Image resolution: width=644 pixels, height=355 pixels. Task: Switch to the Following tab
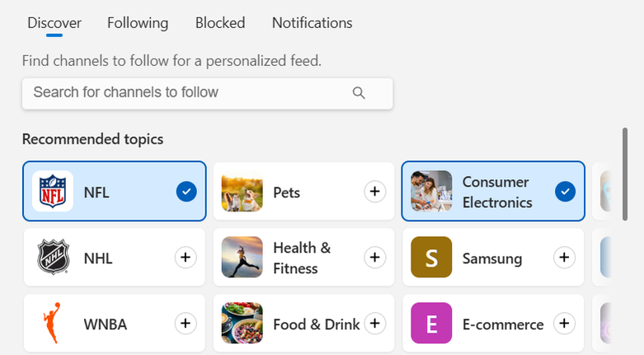pyautogui.click(x=138, y=23)
